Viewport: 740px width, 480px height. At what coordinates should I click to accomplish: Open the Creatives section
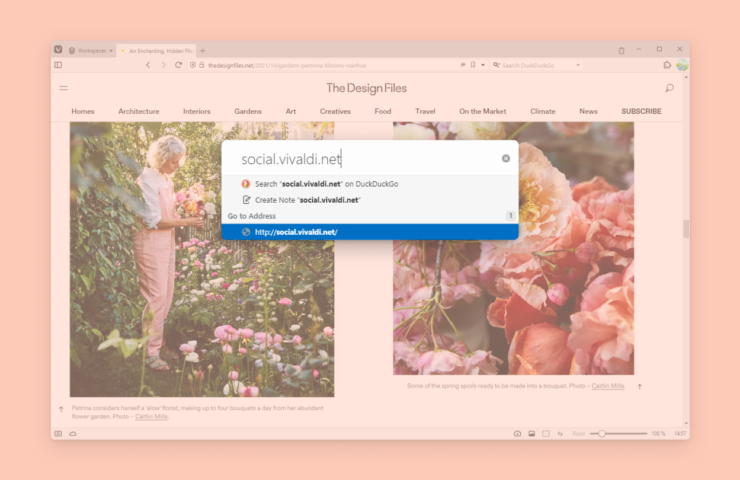[335, 111]
